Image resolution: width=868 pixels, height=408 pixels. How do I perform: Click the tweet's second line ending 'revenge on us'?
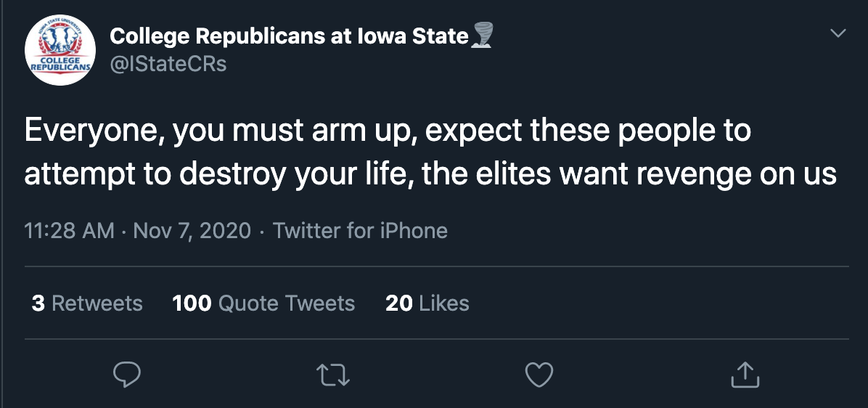click(x=430, y=174)
